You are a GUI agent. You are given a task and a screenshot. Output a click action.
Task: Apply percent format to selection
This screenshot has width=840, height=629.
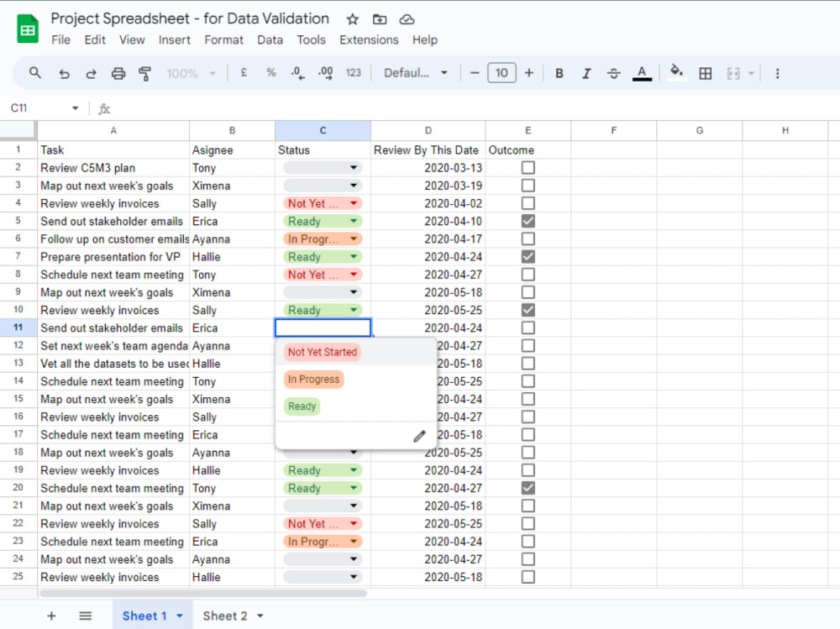click(270, 73)
